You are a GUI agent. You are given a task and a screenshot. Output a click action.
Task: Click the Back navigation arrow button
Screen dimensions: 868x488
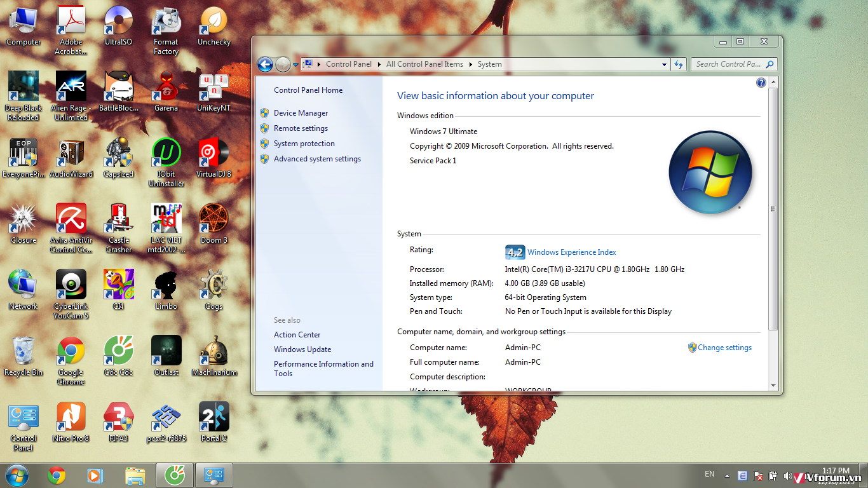pos(265,64)
